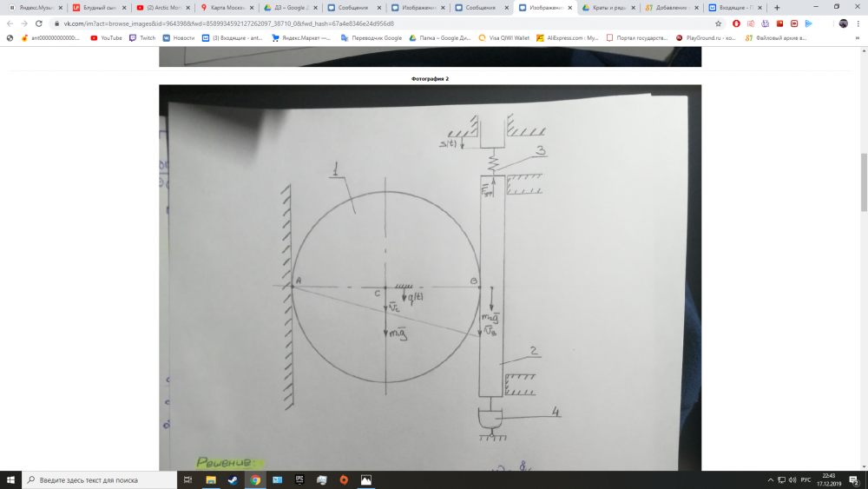
Task: Reload the page with the refresh icon
Action: tap(39, 23)
